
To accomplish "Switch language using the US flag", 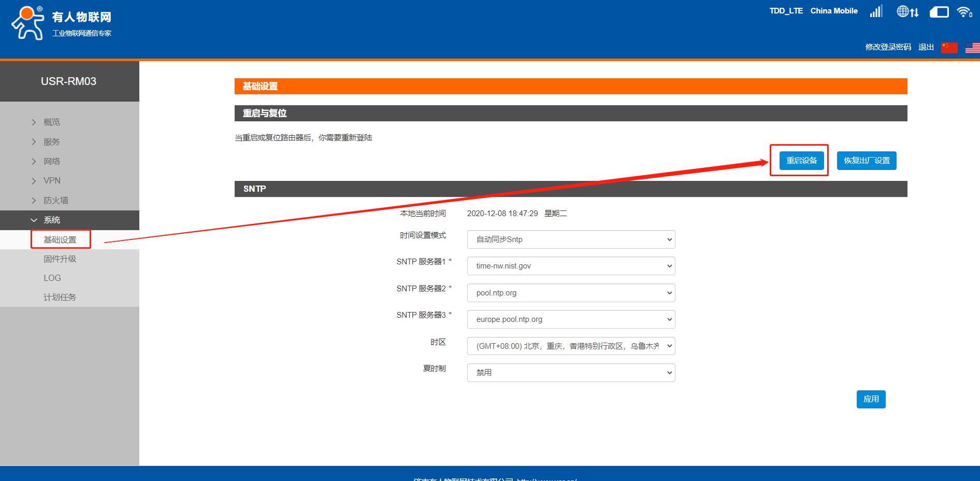I will tap(972, 48).
